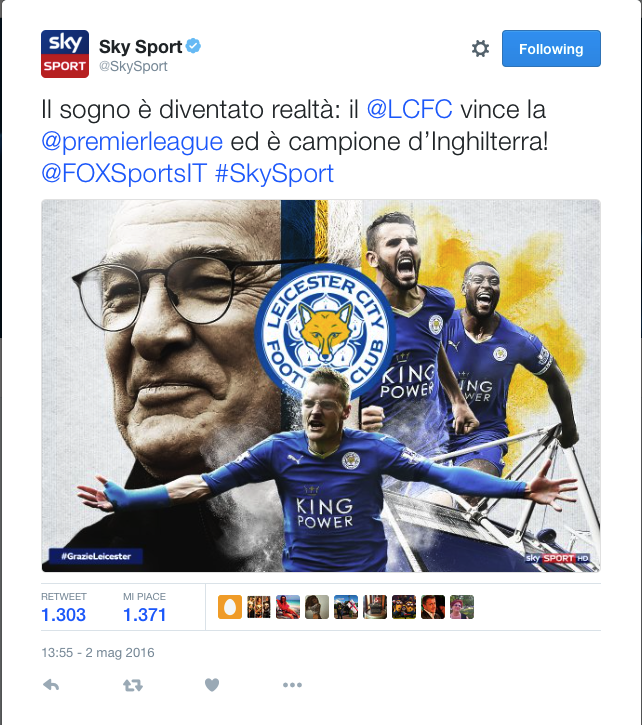Click the blue verified badge
Screen dimensions: 642x725
[x=193, y=46]
